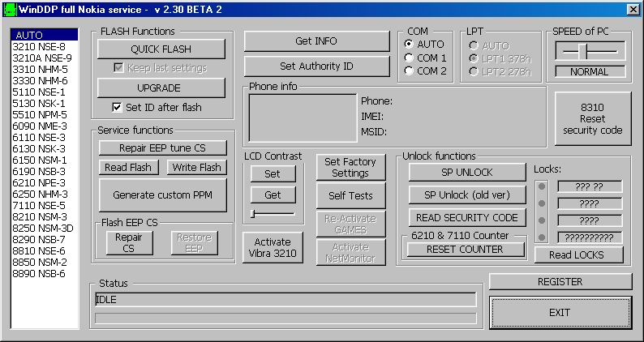644x342 pixels.
Task: Click Set Factory Settings button
Action: pyautogui.click(x=350, y=168)
